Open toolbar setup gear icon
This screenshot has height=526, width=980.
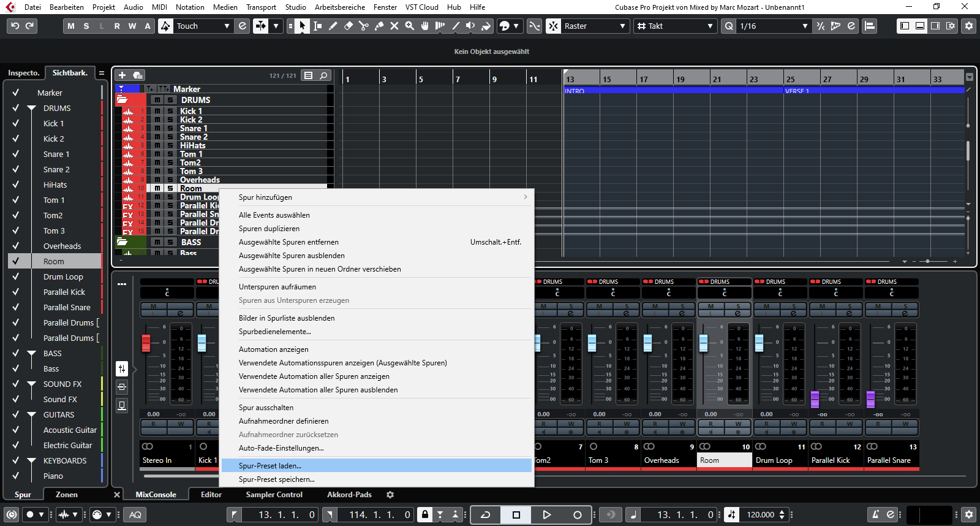[968, 26]
